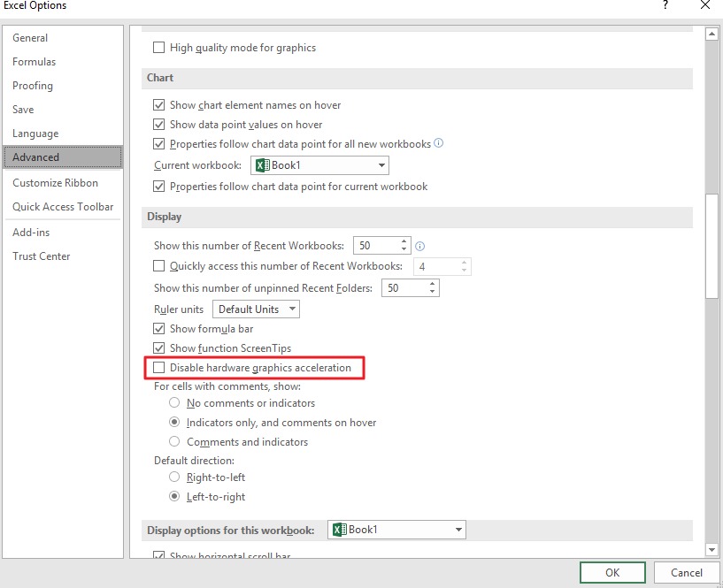Open the Language options category

(x=63, y=134)
